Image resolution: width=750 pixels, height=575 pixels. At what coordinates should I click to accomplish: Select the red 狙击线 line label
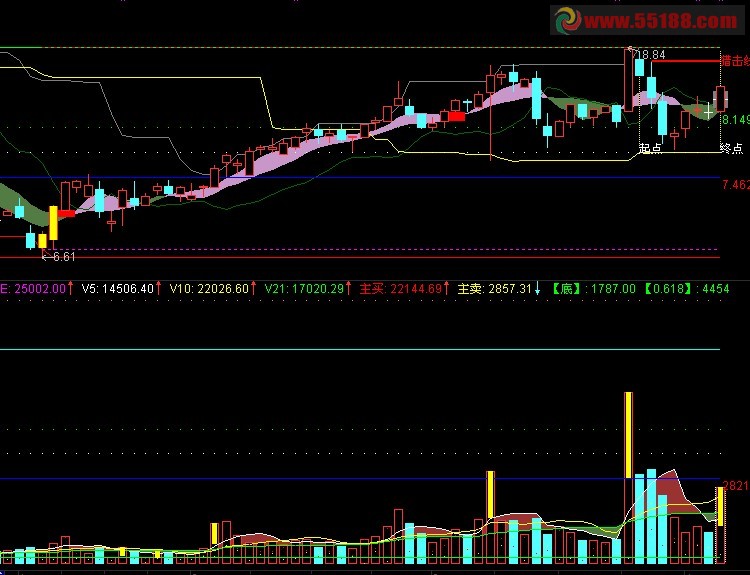tap(735, 61)
